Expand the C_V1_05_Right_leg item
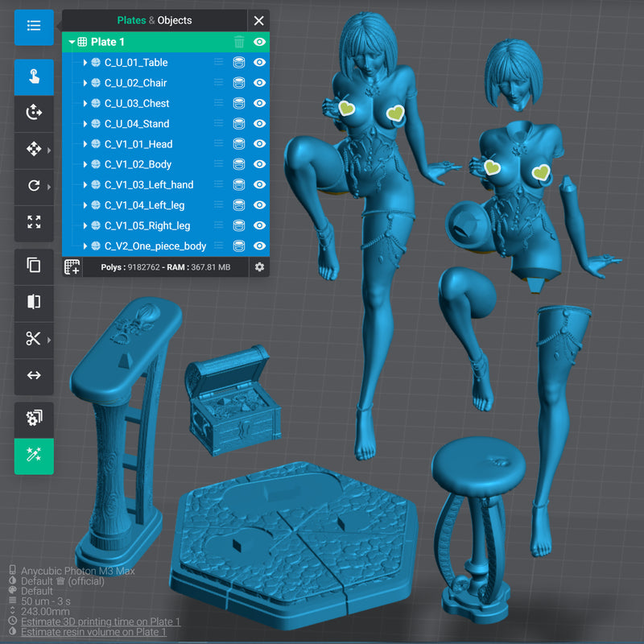This screenshot has width=644, height=644. 85,225
